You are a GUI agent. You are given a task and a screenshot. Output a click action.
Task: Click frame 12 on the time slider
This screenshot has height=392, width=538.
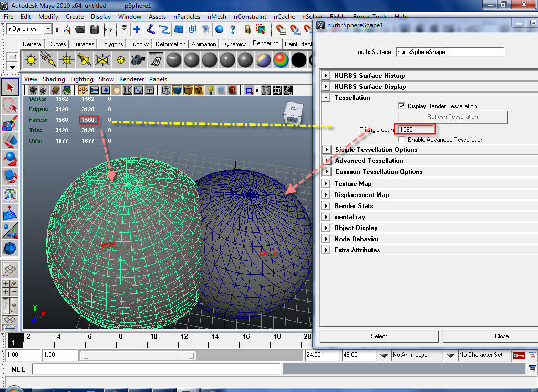184,337
